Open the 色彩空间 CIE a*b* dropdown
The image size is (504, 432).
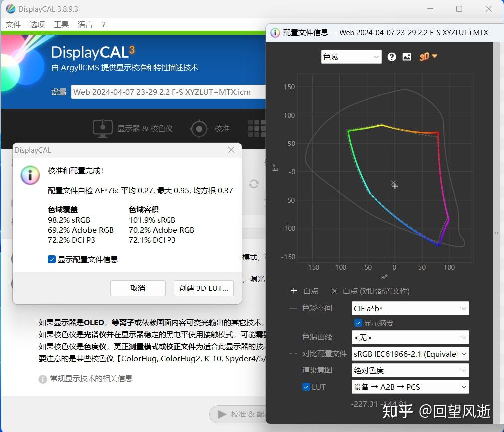pyautogui.click(x=410, y=308)
